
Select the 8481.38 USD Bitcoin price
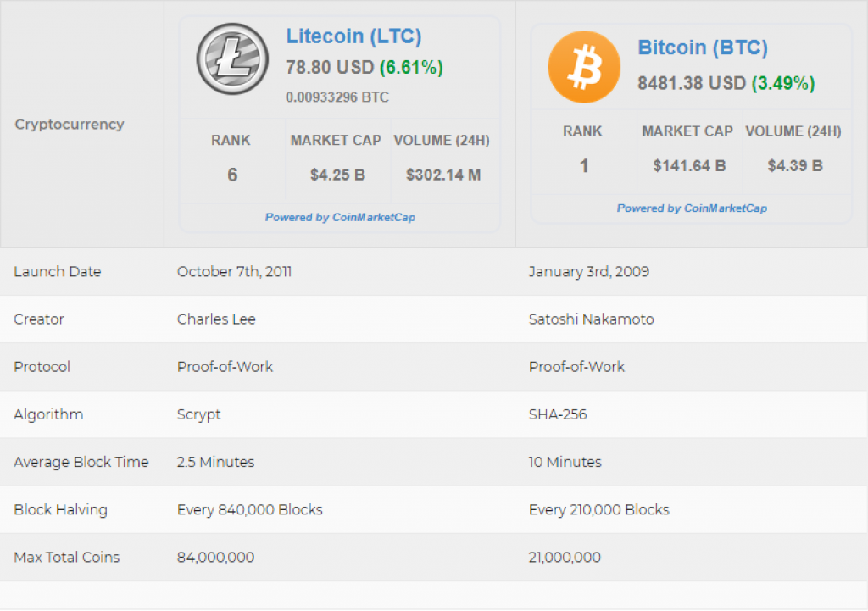click(692, 84)
